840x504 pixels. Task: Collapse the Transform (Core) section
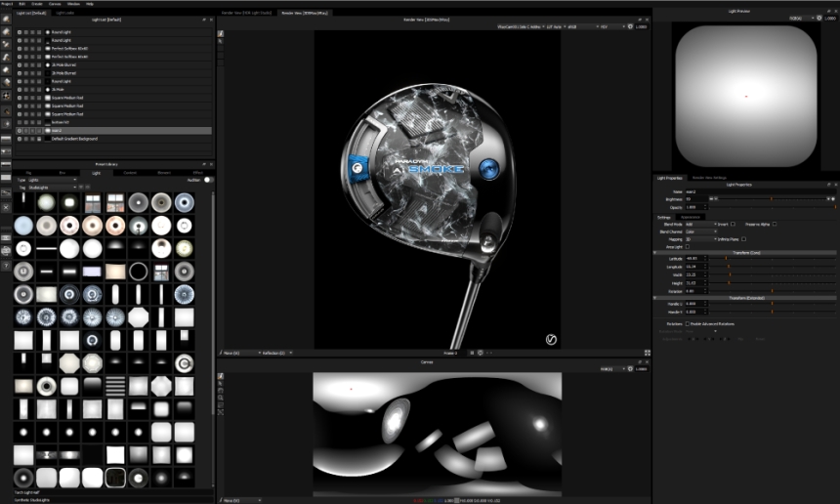pyautogui.click(x=745, y=252)
